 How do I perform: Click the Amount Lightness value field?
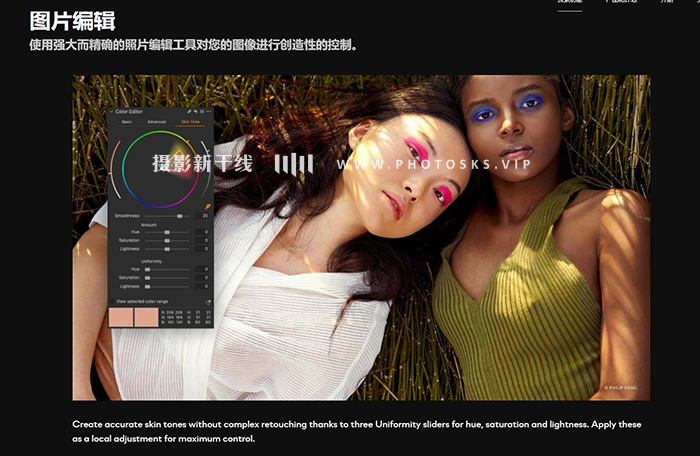tap(202, 249)
